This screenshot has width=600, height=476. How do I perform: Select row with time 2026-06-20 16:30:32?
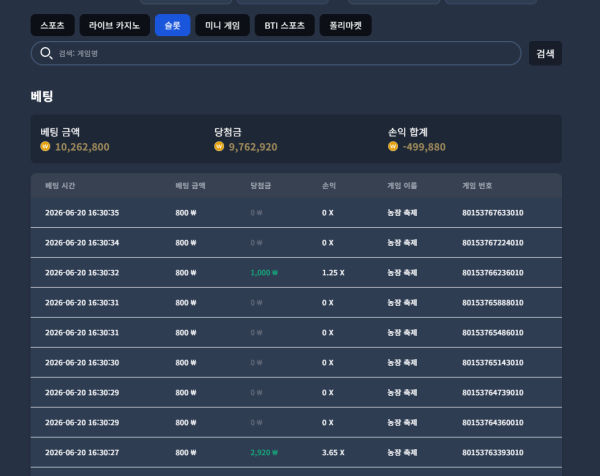296,272
